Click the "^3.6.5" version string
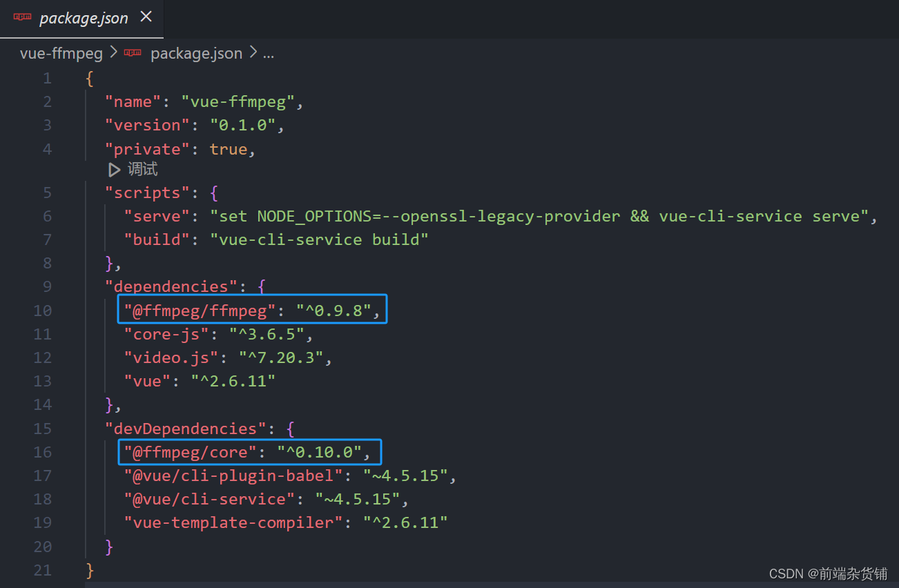 pyautogui.click(x=267, y=334)
